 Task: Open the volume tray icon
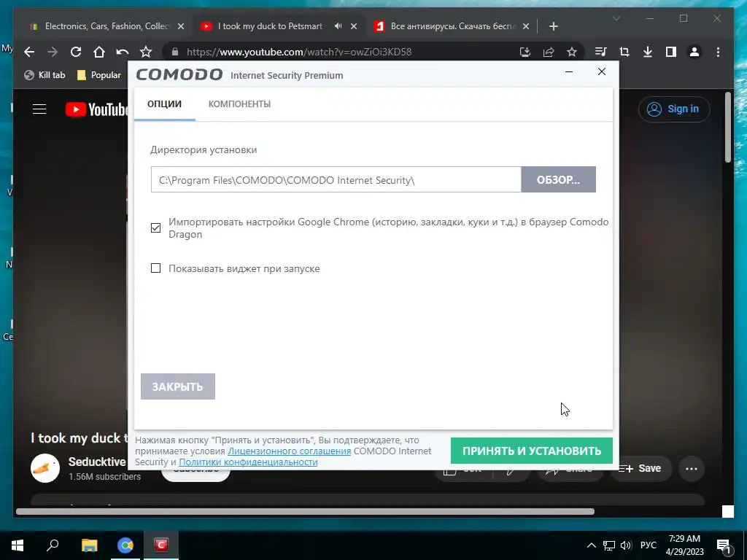point(626,545)
